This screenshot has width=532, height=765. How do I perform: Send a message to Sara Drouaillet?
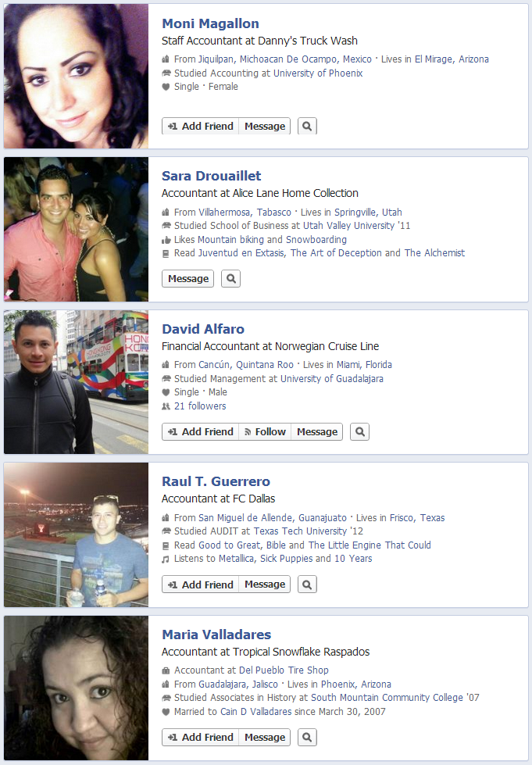tap(187, 279)
